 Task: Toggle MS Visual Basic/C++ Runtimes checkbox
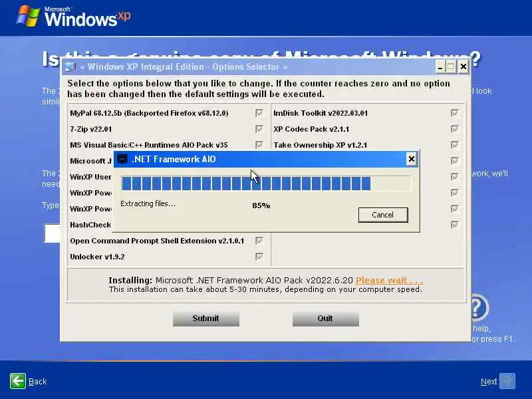[259, 145]
